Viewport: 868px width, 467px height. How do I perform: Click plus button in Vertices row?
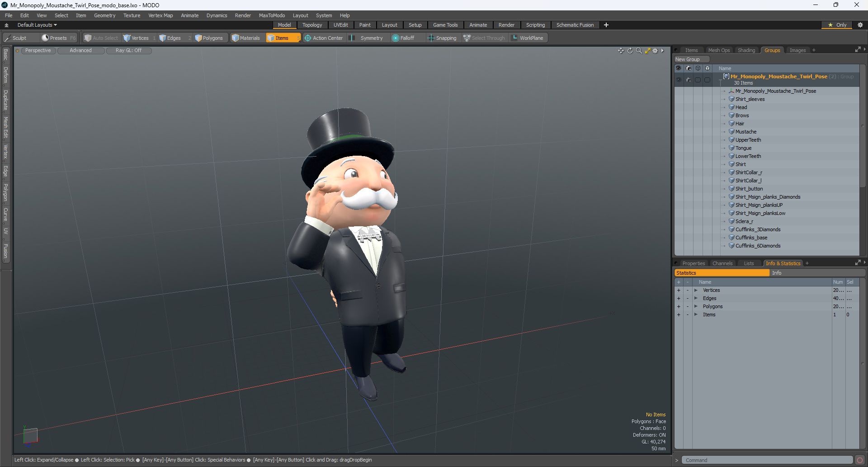(679, 291)
